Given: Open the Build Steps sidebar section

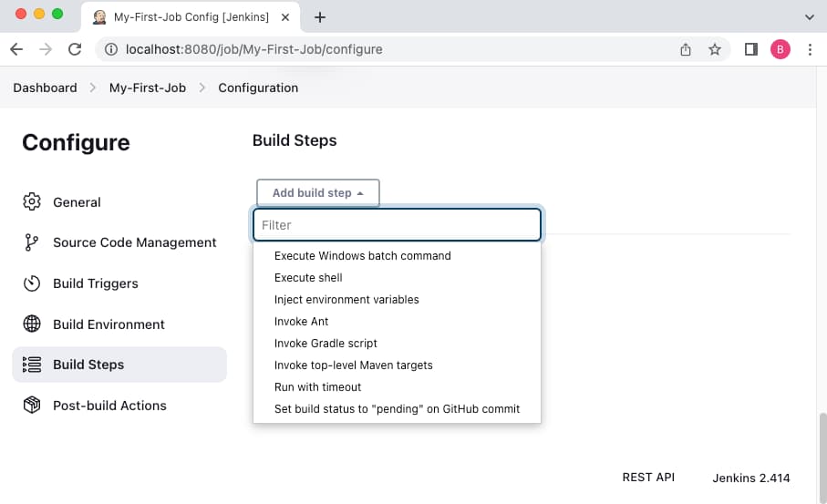Looking at the screenshot, I should click(x=119, y=365).
